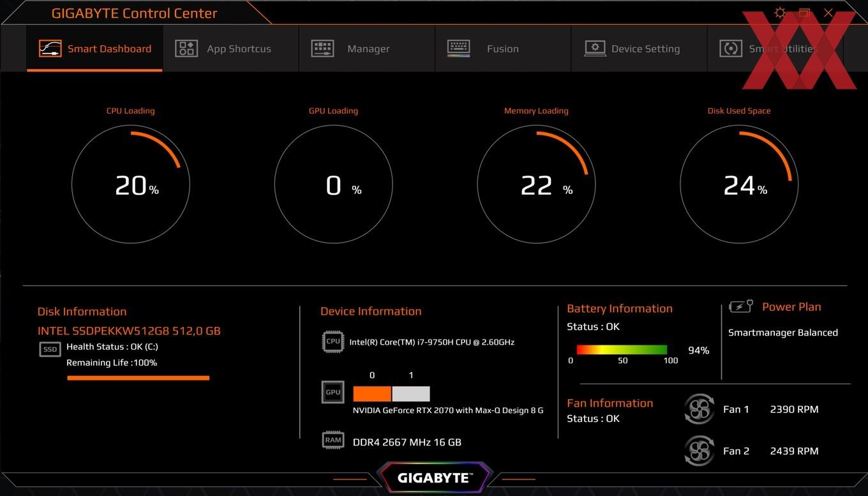Click the Fan 1 label
Image resolution: width=868 pixels, height=496 pixels.
pyautogui.click(x=736, y=409)
